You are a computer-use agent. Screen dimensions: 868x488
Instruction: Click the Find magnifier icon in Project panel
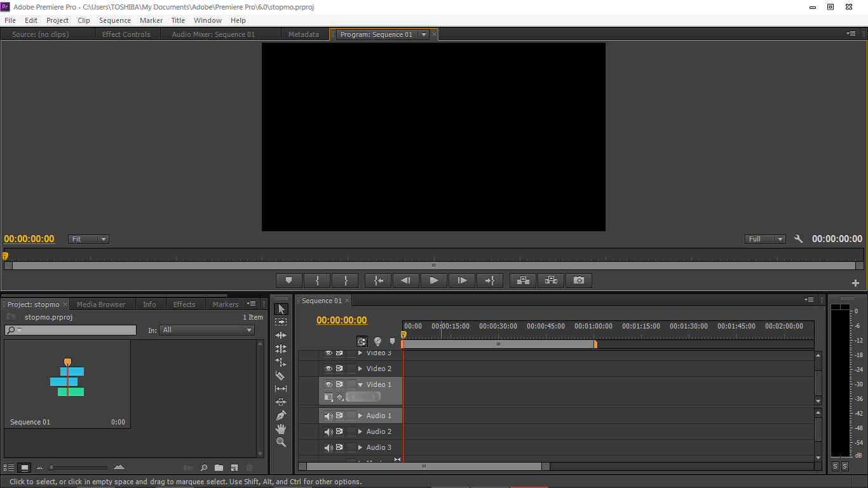[204, 468]
